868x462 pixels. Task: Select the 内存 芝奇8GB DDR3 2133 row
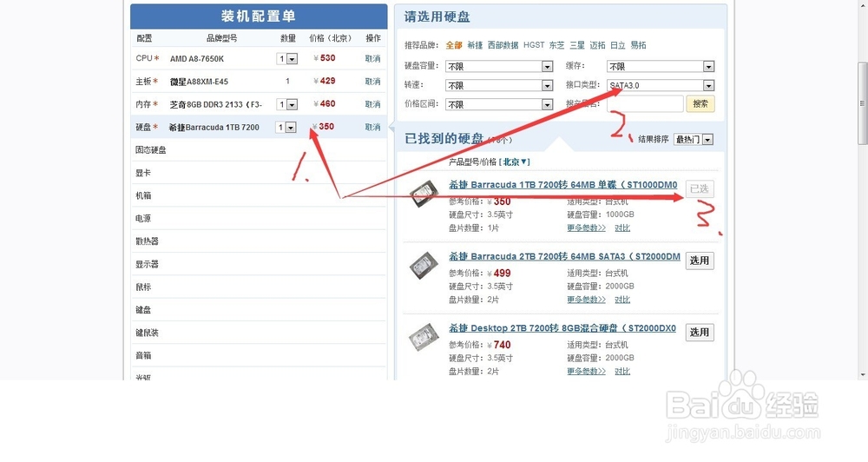[259, 104]
